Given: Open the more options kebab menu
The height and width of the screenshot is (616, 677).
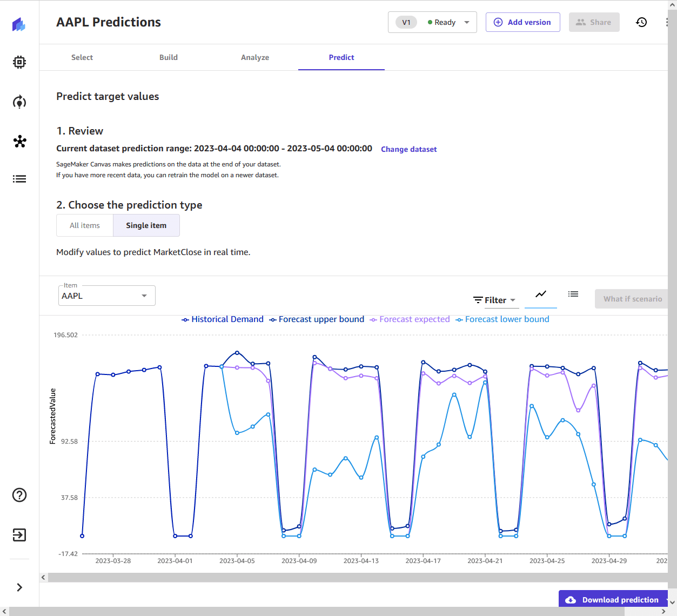Looking at the screenshot, I should tap(667, 22).
